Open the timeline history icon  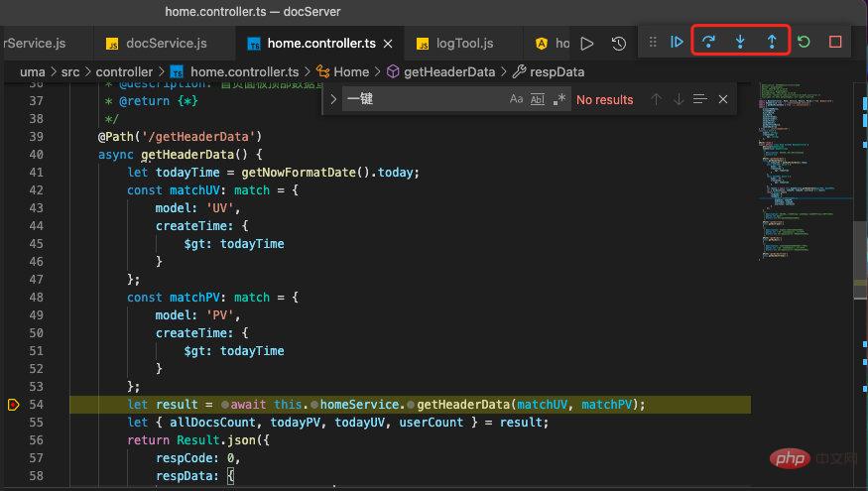pos(619,44)
